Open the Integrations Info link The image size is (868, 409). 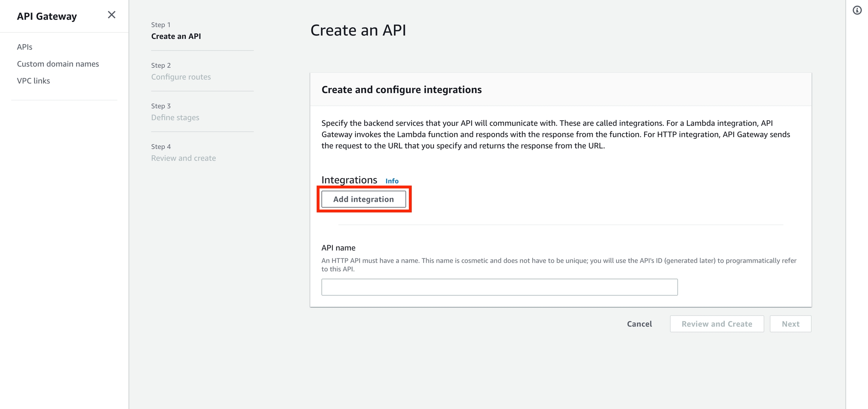click(x=392, y=181)
